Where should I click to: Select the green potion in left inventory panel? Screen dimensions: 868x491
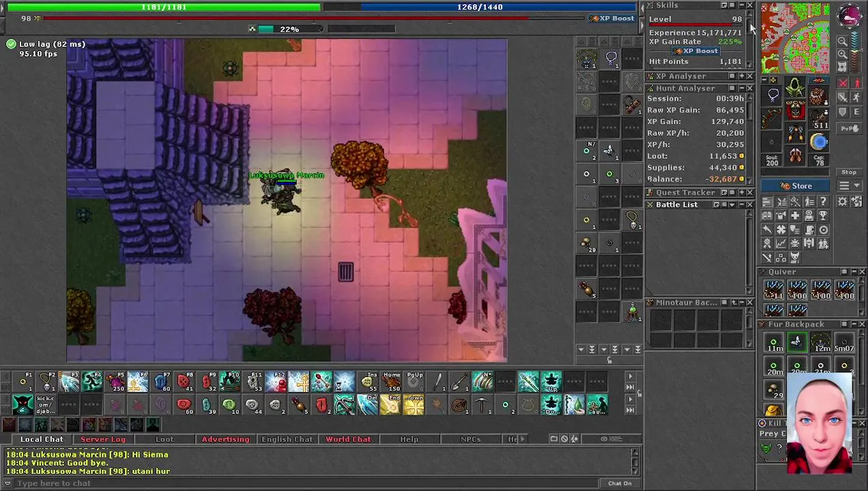633,312
